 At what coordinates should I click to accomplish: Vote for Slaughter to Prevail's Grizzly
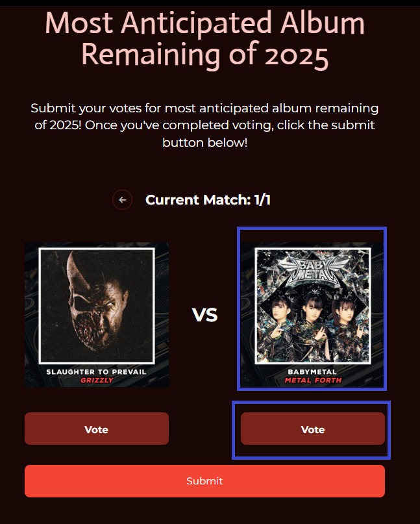97,429
